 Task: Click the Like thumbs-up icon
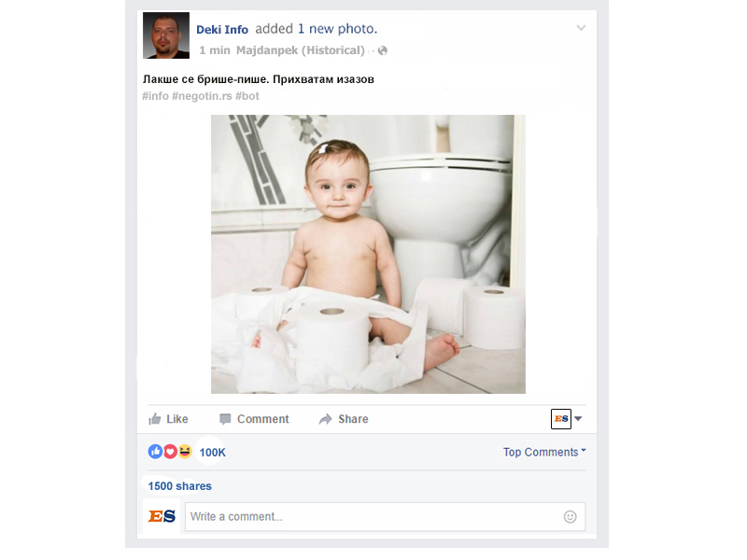click(x=155, y=419)
